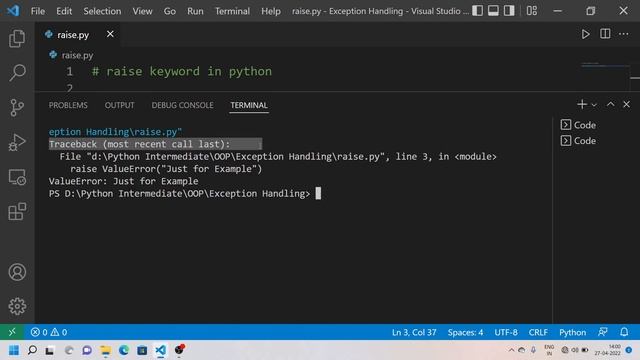Open the Search view in activity bar
This screenshot has height=360, width=640.
[x=17, y=73]
